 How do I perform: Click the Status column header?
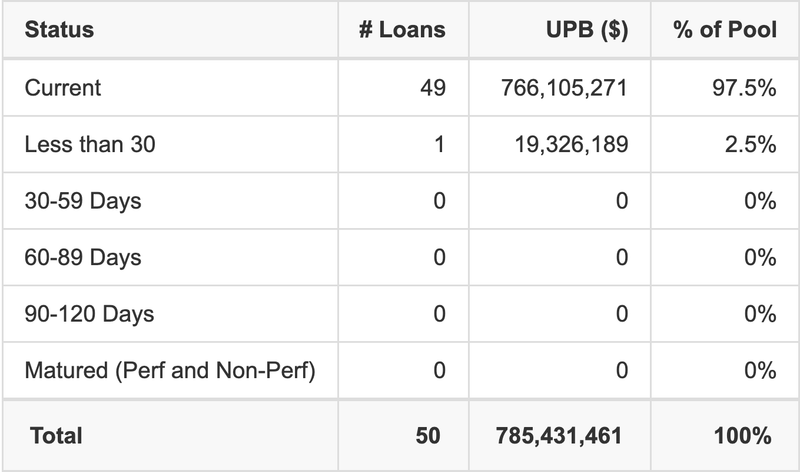(x=60, y=30)
